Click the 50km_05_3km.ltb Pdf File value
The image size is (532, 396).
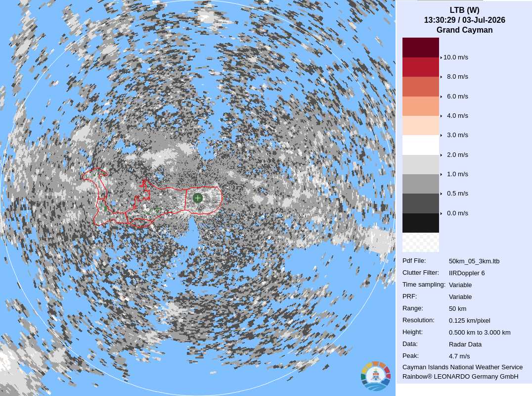click(x=474, y=261)
